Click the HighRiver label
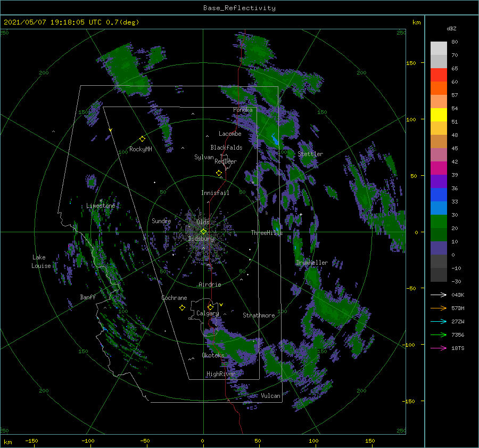The height and width of the screenshot is (448, 479). pos(220,374)
